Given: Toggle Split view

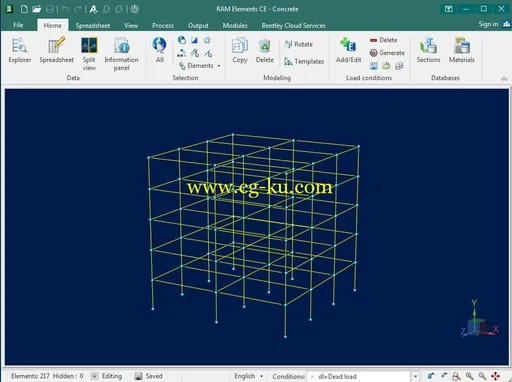Looking at the screenshot, I should [x=89, y=53].
